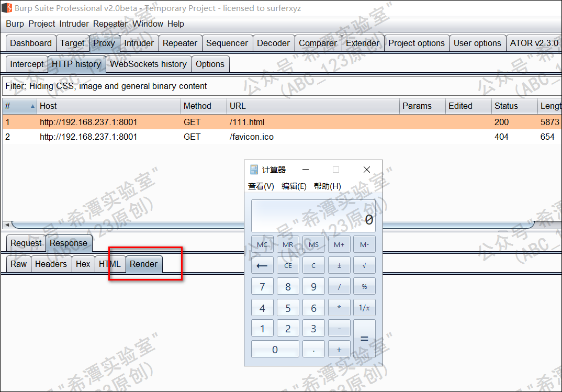562x392 pixels.
Task: Show the Raw response view
Action: click(x=18, y=264)
